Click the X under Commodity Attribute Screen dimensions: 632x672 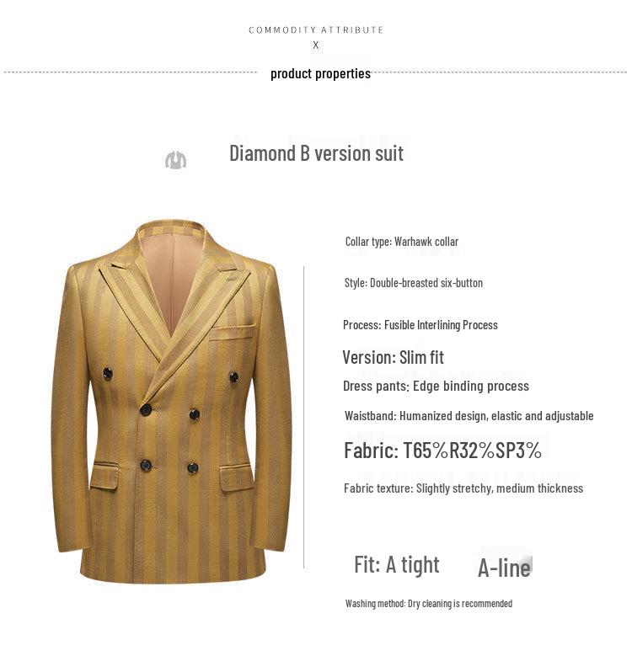point(316,45)
